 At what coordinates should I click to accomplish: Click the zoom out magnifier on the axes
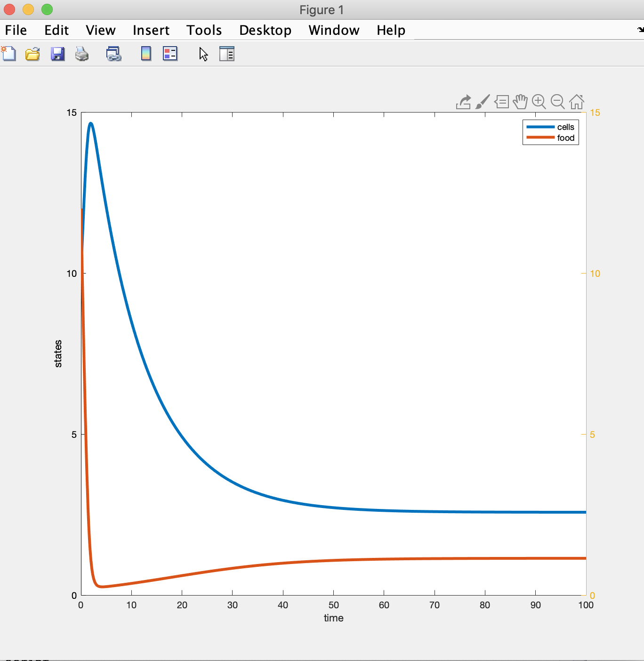(x=558, y=102)
